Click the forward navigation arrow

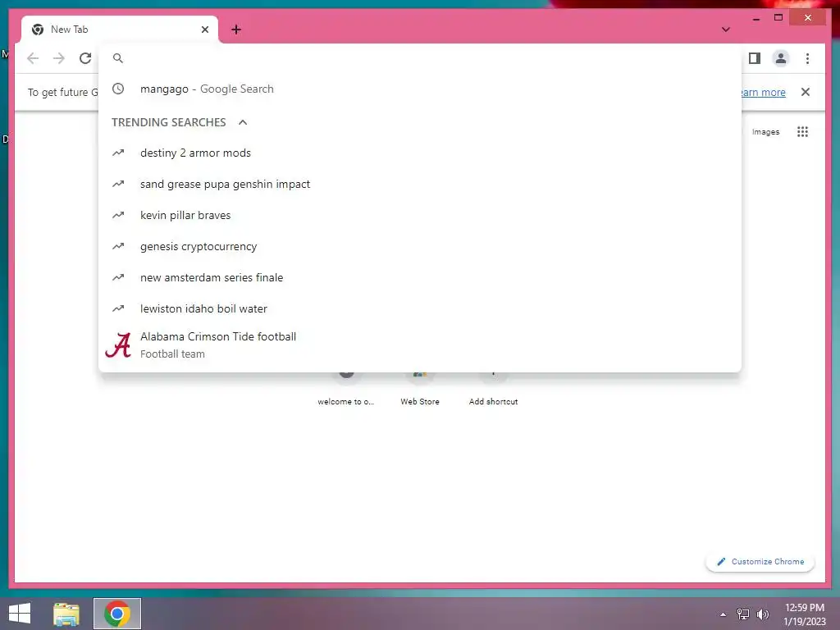[59, 58]
